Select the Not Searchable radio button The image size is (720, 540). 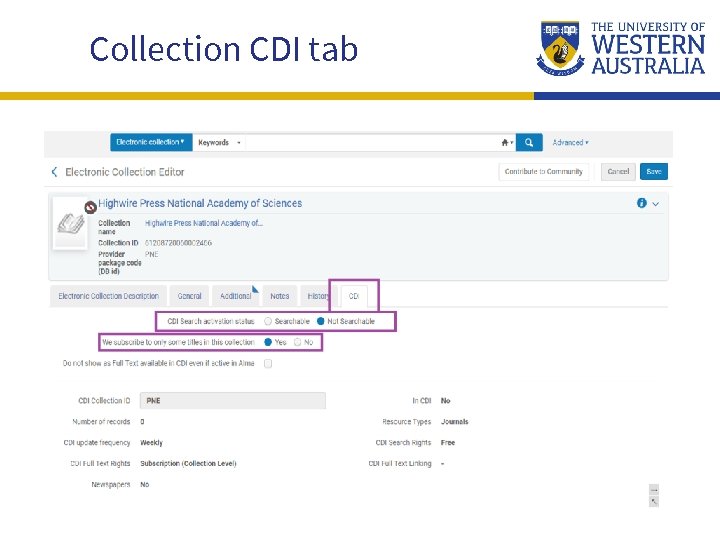[321, 321]
